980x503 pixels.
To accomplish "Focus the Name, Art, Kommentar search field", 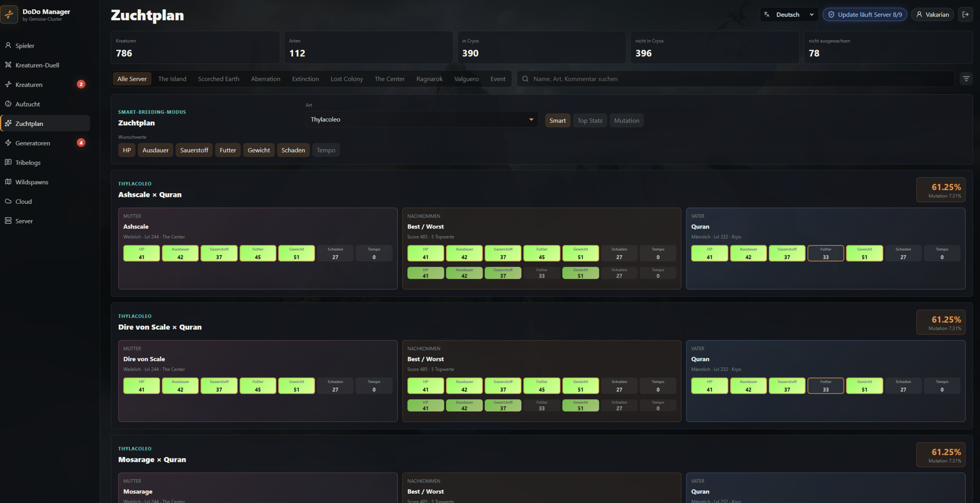I will [735, 79].
